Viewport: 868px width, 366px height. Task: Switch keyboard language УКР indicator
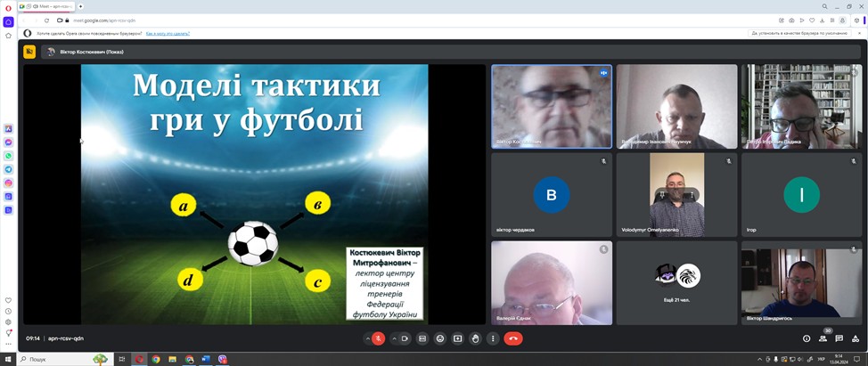[821, 360]
